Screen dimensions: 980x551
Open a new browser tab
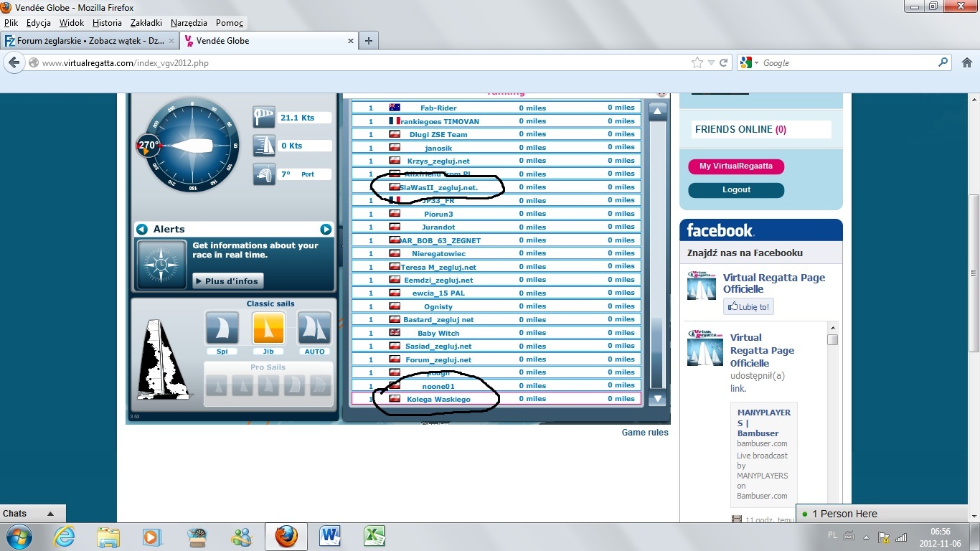(369, 41)
